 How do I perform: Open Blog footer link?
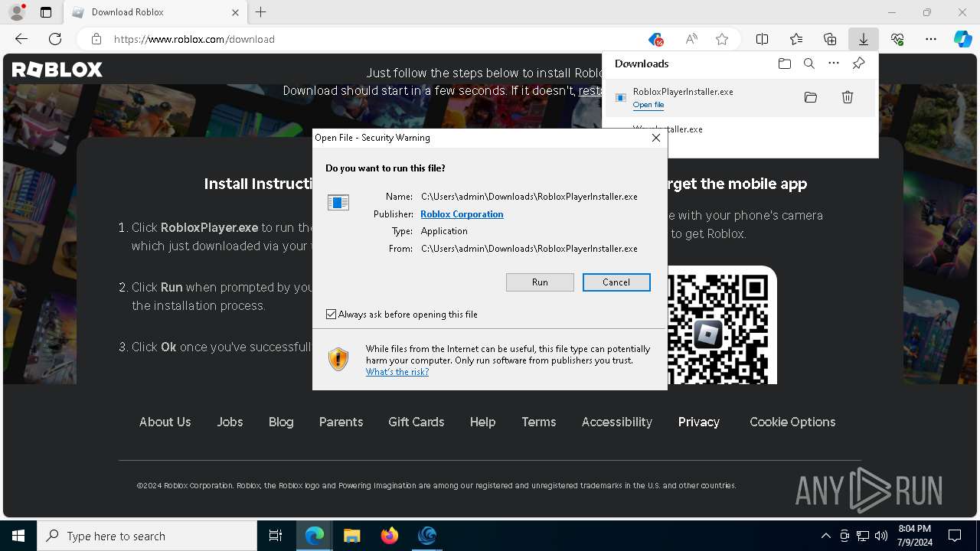click(x=281, y=422)
